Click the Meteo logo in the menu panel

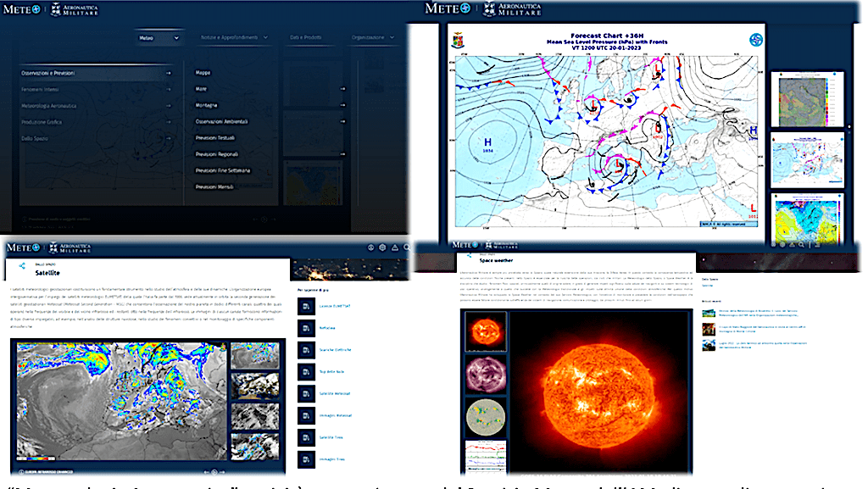pos(21,9)
